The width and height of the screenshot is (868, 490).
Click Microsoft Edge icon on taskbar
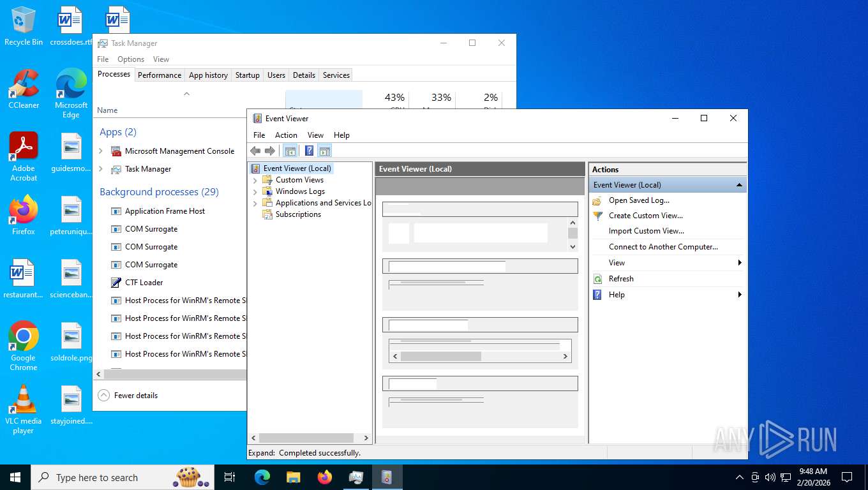pyautogui.click(x=262, y=477)
